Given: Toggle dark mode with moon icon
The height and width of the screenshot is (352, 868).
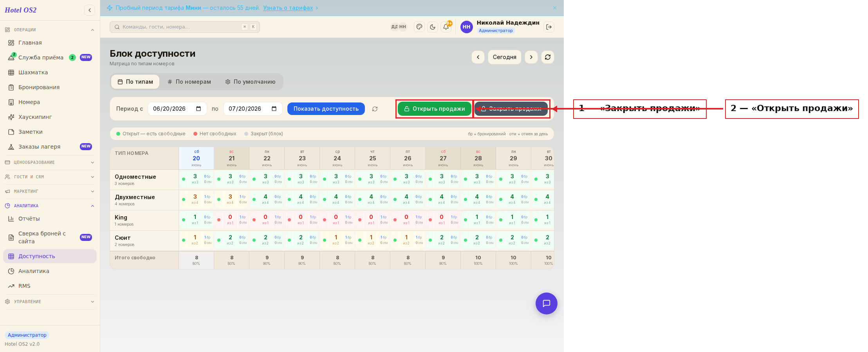Looking at the screenshot, I should 433,27.
